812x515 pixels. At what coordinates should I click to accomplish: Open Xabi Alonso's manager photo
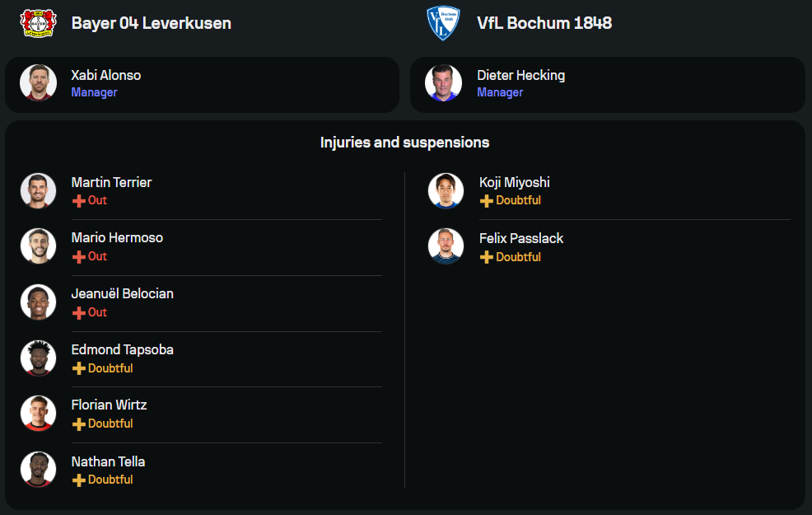click(x=39, y=82)
